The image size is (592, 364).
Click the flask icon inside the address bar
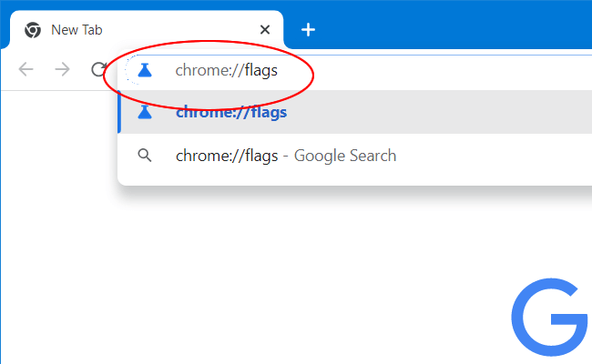click(x=144, y=70)
